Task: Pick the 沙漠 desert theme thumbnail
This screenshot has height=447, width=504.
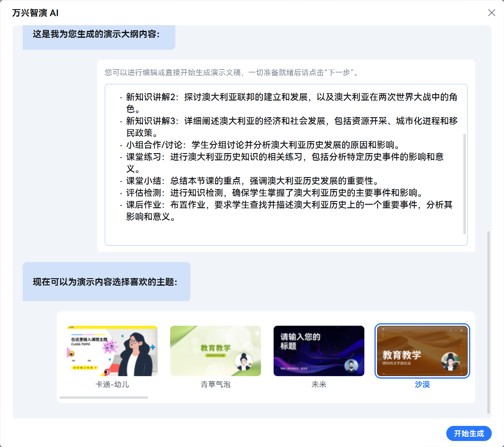Action: point(422,351)
